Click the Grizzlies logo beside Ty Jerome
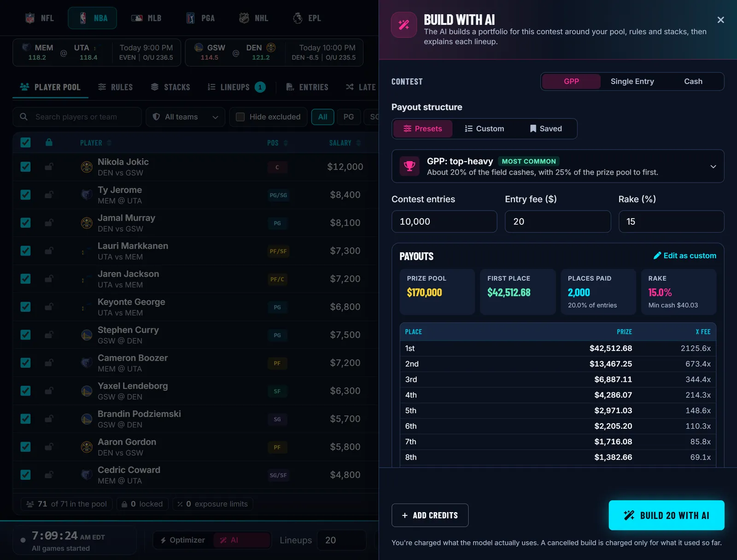 coord(87,195)
